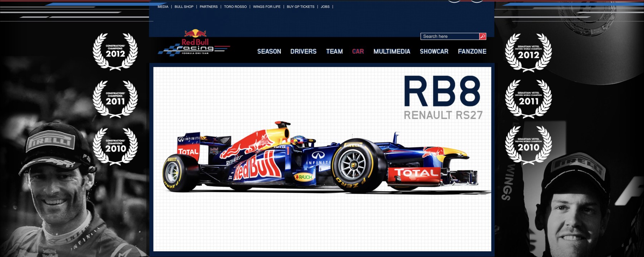Open the Jobs link
Image resolution: width=644 pixels, height=257 pixels.
coord(325,6)
